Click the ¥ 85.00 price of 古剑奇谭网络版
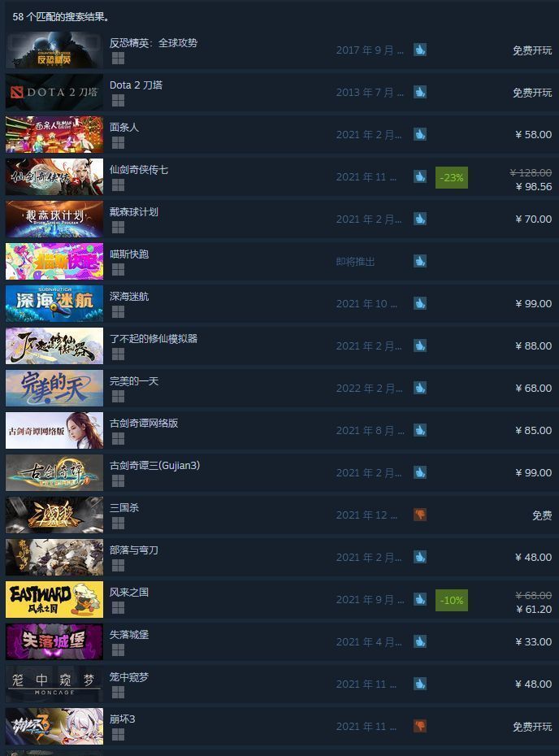This screenshot has height=756, width=559. point(534,430)
